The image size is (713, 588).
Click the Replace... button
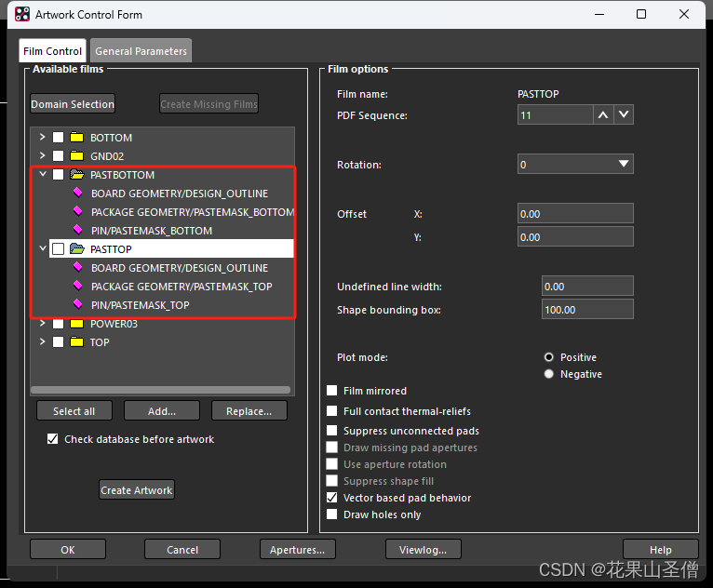pos(249,411)
